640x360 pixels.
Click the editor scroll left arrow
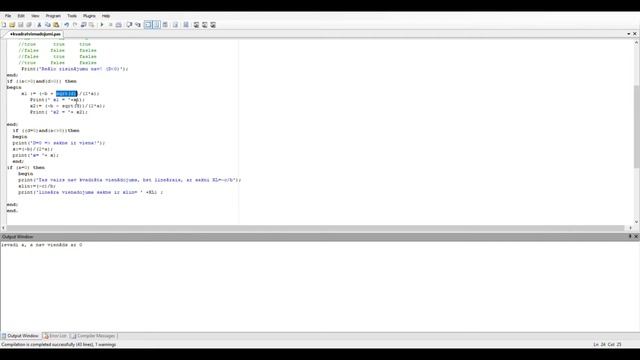click(x=3, y=228)
